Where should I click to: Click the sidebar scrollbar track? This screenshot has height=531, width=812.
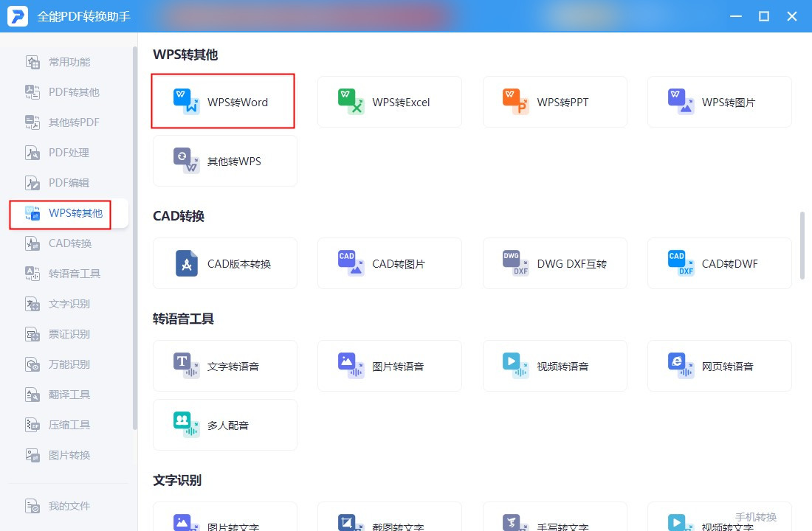pos(135,238)
